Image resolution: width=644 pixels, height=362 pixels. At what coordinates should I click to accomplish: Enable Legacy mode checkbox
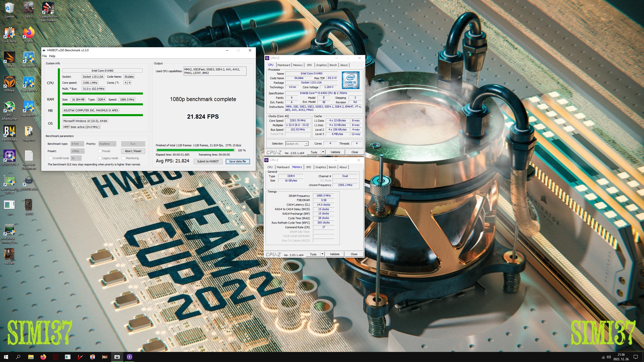(x=100, y=158)
